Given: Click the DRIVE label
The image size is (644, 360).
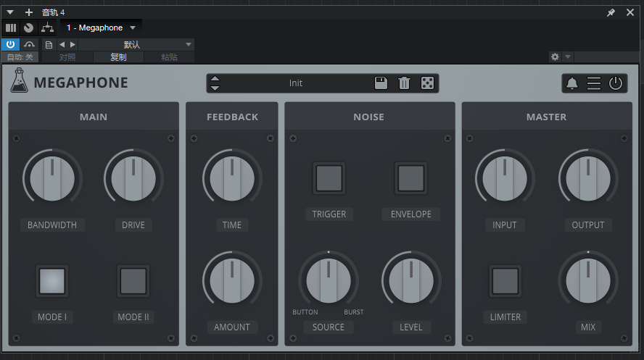Looking at the screenshot, I should [x=133, y=225].
